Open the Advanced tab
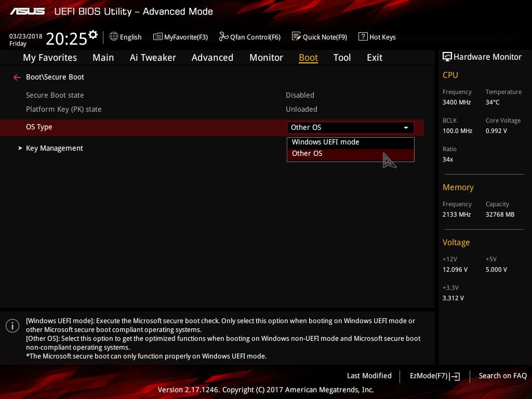 (x=212, y=58)
